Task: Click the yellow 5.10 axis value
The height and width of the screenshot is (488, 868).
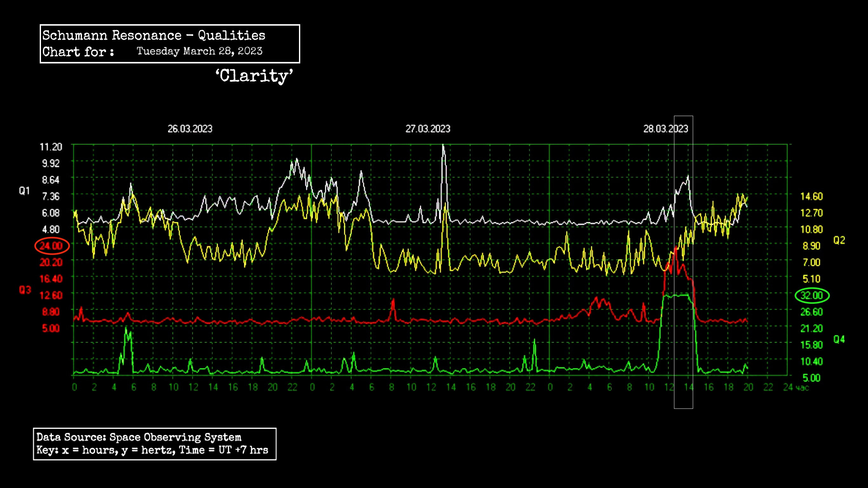Action: click(811, 279)
